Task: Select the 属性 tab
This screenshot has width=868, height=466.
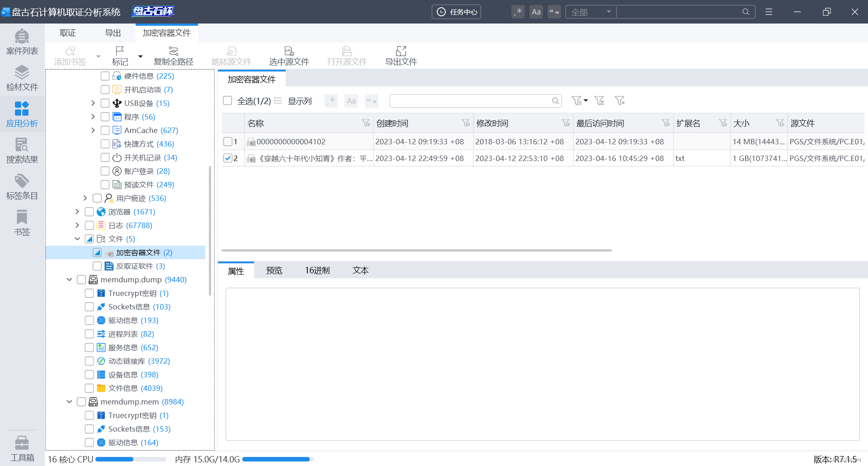Action: click(x=236, y=271)
